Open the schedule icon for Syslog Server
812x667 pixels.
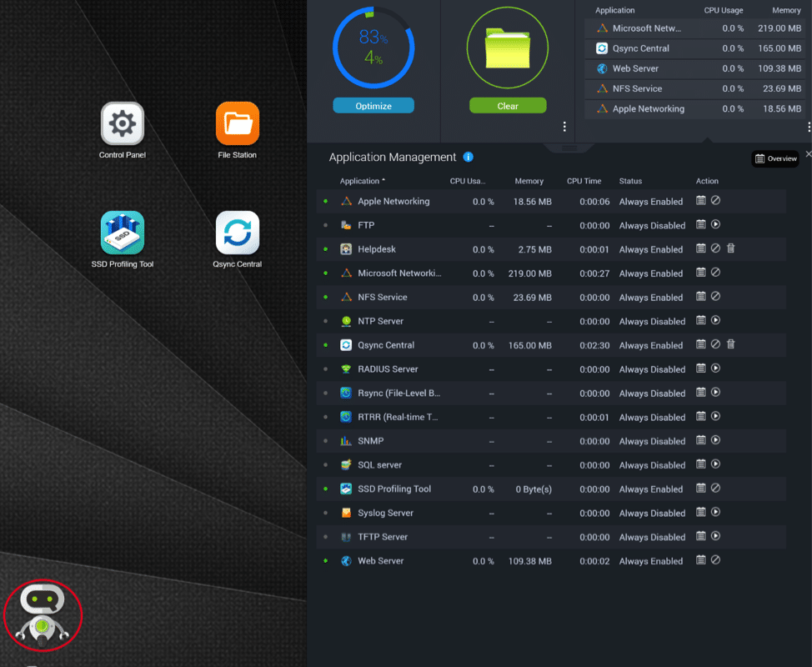(x=700, y=512)
